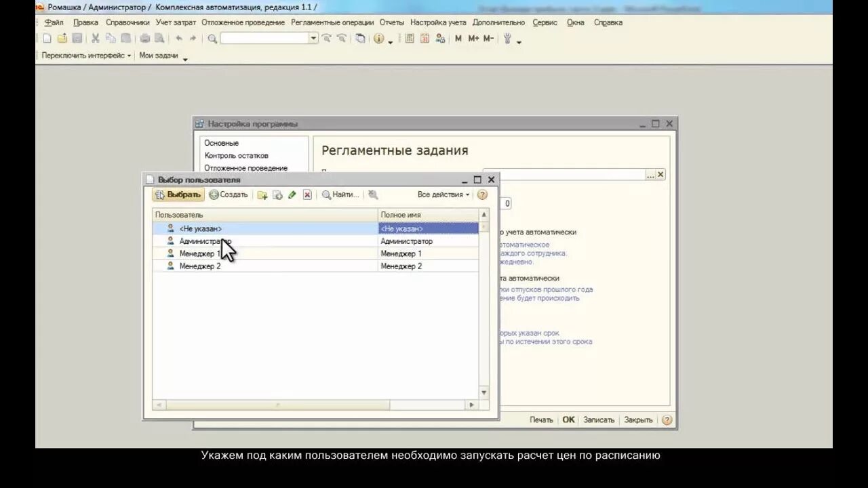Open the Сервис menu
The image size is (868, 488).
click(x=545, y=22)
